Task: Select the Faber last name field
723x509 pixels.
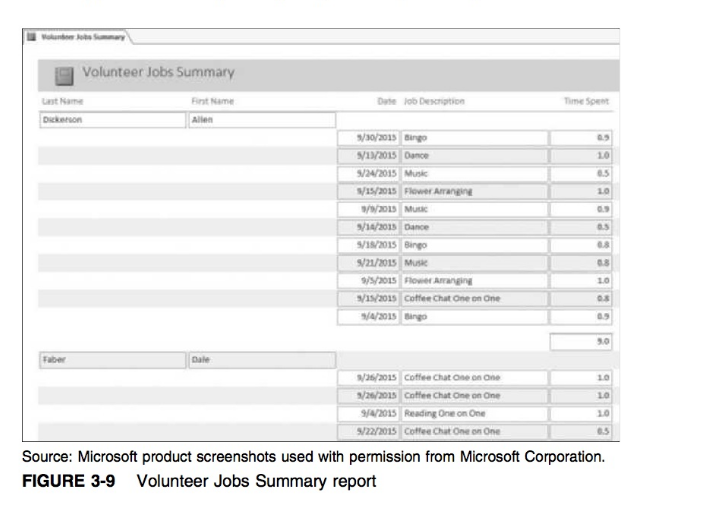Action: [x=111, y=359]
